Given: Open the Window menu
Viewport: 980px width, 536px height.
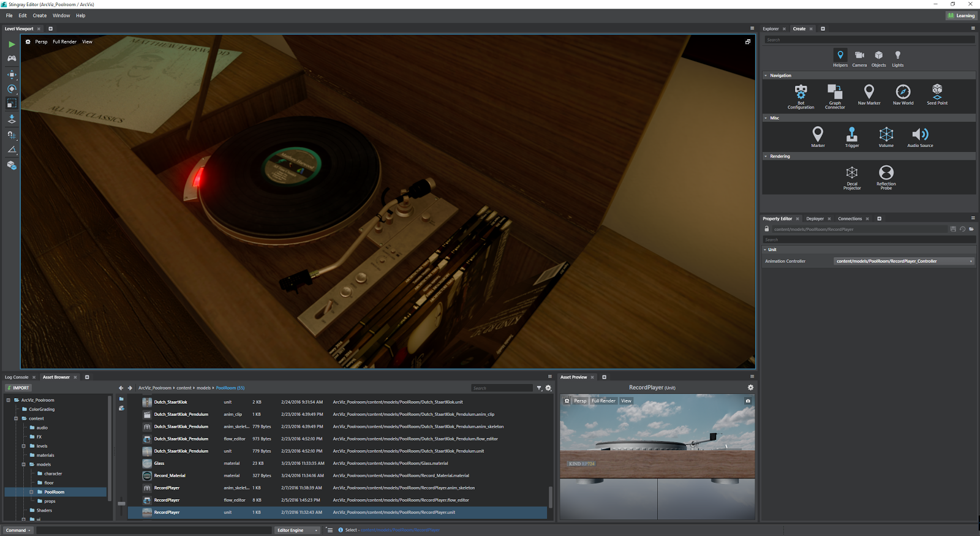Looking at the screenshot, I should click(x=61, y=15).
